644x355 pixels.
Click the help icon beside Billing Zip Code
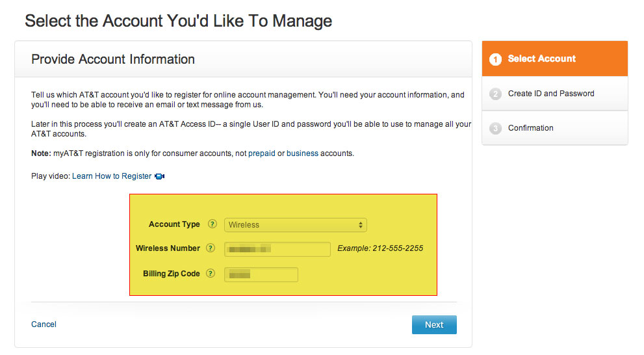pyautogui.click(x=210, y=274)
